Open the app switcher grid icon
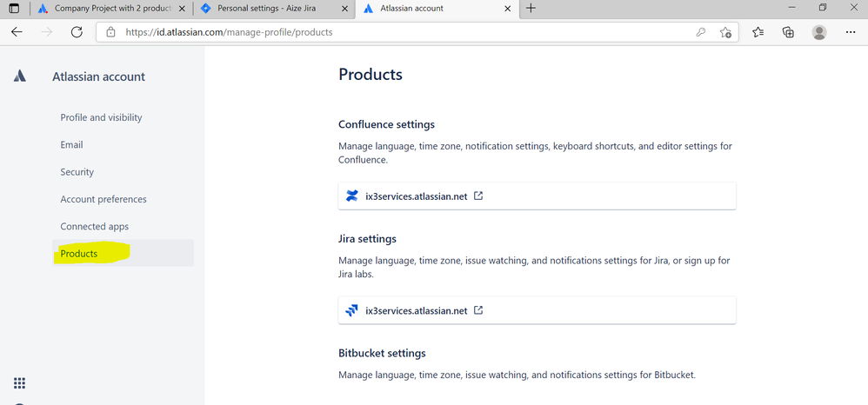 [19, 383]
